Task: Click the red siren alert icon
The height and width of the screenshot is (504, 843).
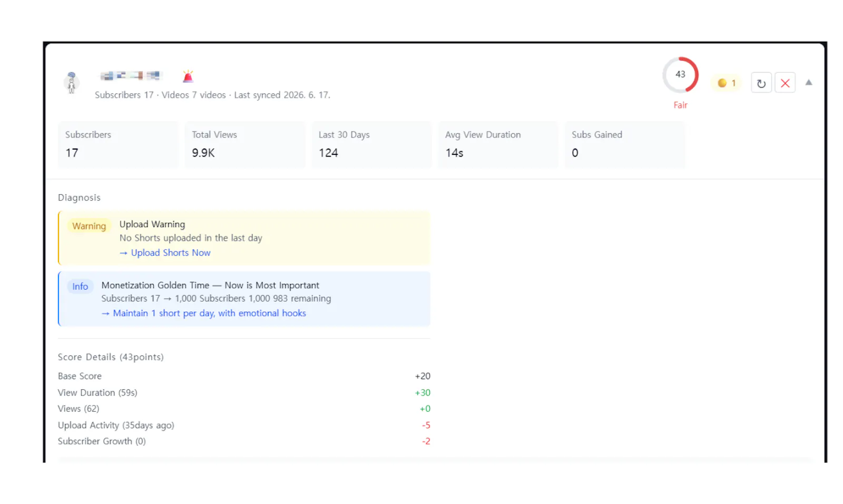Action: [188, 77]
